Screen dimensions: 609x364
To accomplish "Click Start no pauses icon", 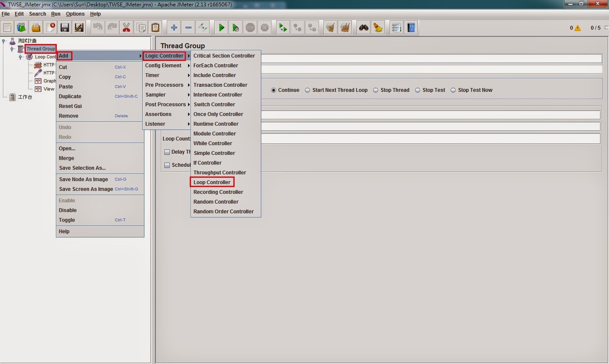I will pos(236,28).
